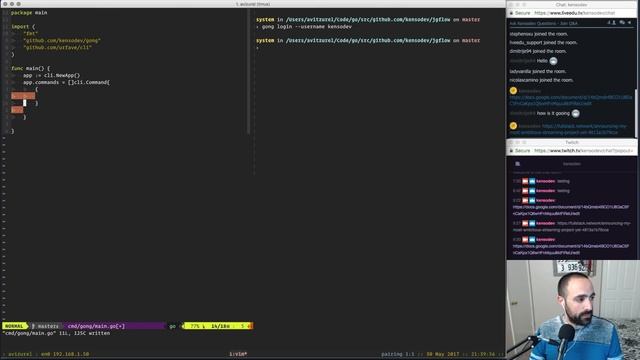Click the 21:39:34 clock in tmux status bar
The height and width of the screenshot is (360, 640).
pyautogui.click(x=482, y=354)
